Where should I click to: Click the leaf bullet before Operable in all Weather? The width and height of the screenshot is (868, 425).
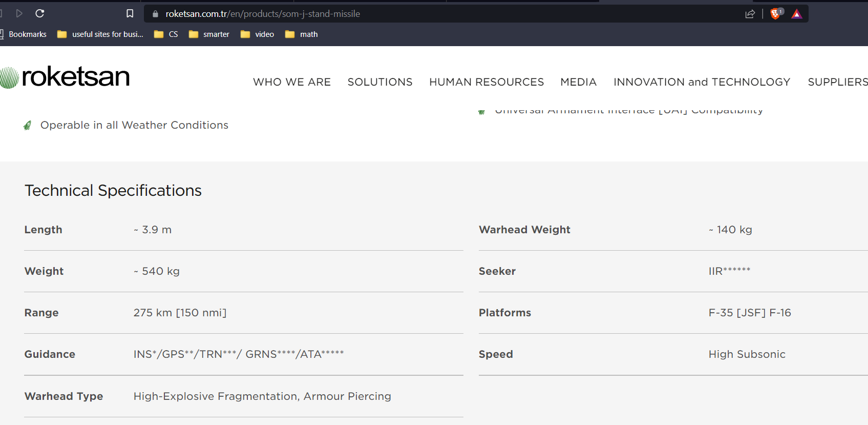(28, 126)
